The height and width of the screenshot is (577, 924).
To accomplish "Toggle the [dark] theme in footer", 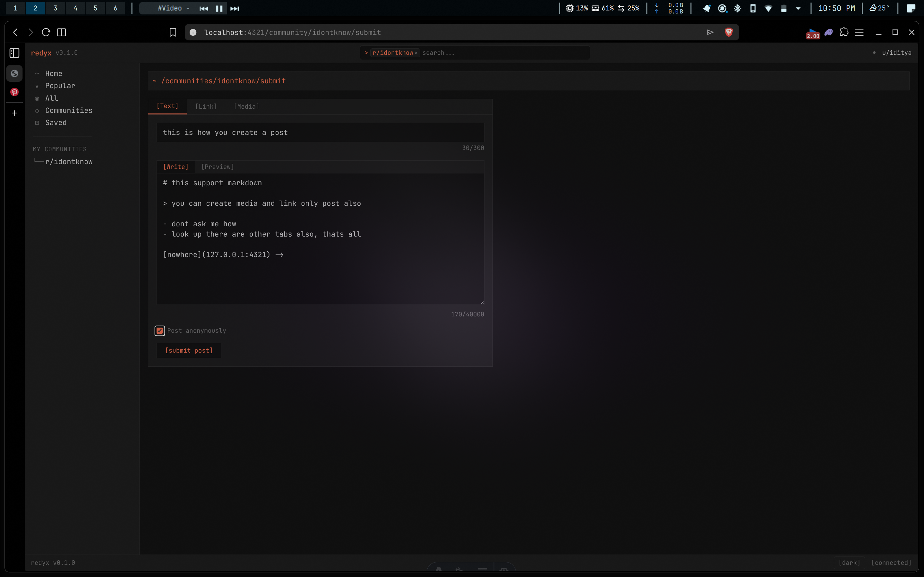I will tap(849, 563).
